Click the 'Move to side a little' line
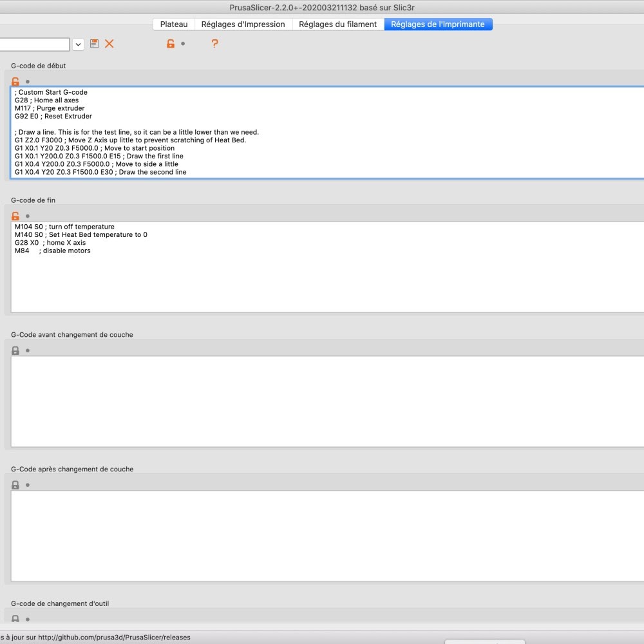Screen dimensions: 644x644 click(96, 164)
